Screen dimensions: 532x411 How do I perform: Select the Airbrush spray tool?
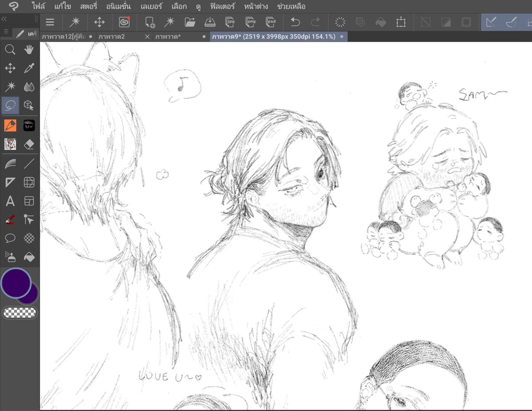coord(10,257)
